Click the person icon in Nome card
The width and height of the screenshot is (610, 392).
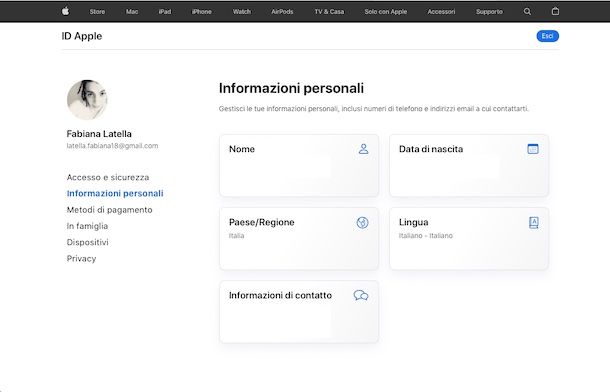point(363,149)
